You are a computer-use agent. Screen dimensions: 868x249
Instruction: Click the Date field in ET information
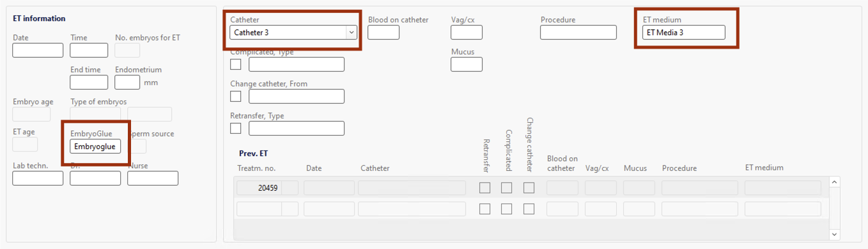38,50
